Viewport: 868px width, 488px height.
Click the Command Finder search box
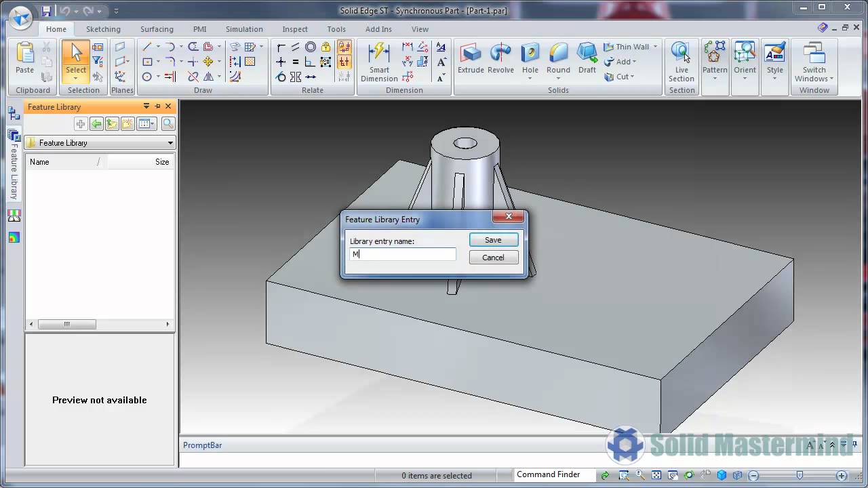554,475
